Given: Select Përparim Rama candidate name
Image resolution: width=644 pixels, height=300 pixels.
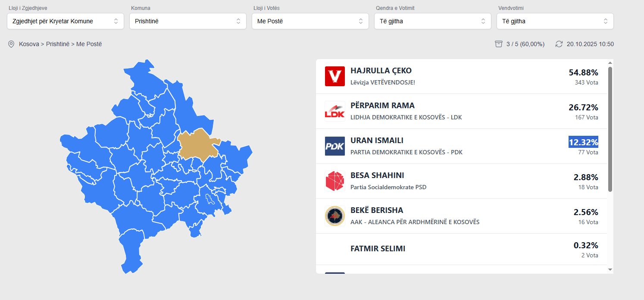Looking at the screenshot, I should [382, 106].
